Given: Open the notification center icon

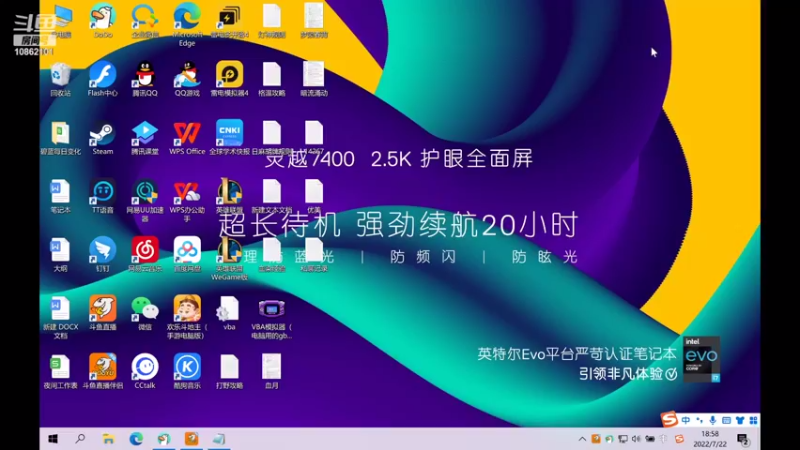Looking at the screenshot, I should pyautogui.click(x=743, y=439).
